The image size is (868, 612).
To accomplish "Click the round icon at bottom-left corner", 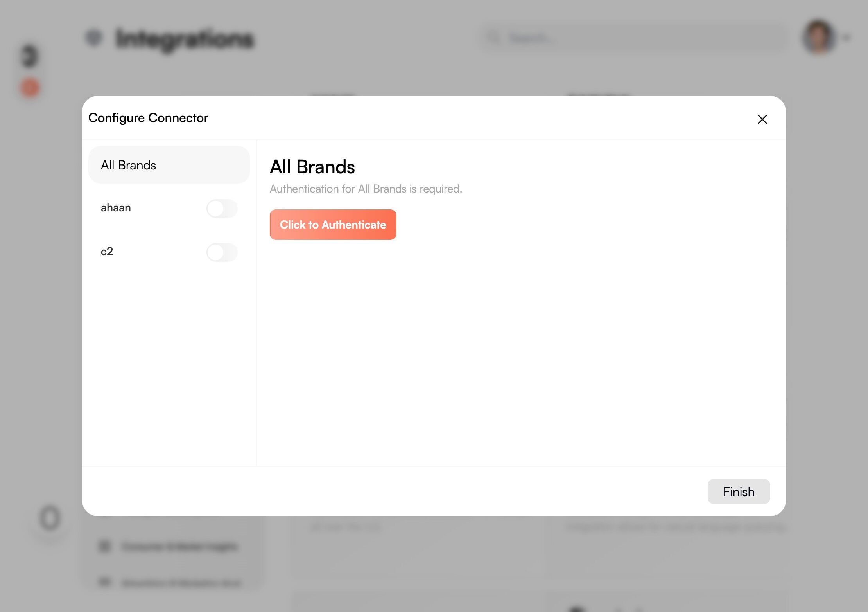I will (50, 518).
